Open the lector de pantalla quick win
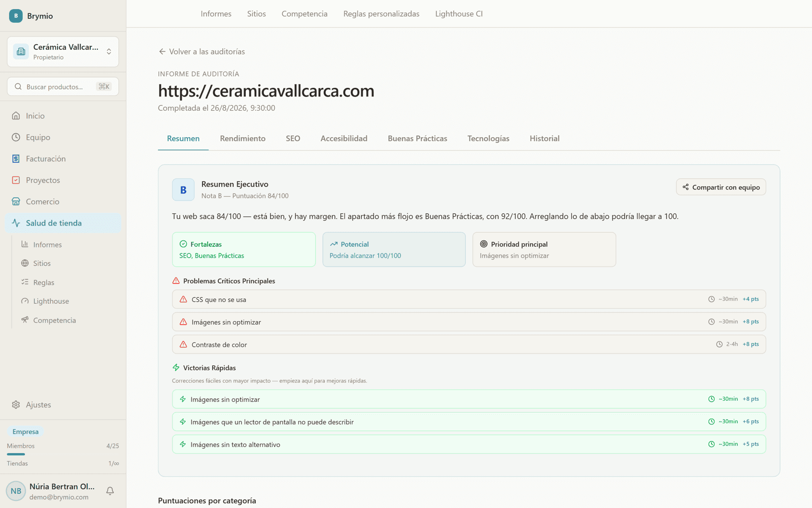Image resolution: width=812 pixels, height=508 pixels. tap(469, 422)
